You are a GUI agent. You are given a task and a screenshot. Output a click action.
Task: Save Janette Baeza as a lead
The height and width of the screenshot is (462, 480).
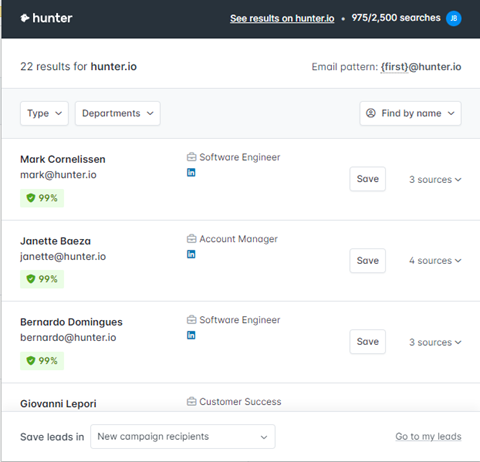pos(368,261)
